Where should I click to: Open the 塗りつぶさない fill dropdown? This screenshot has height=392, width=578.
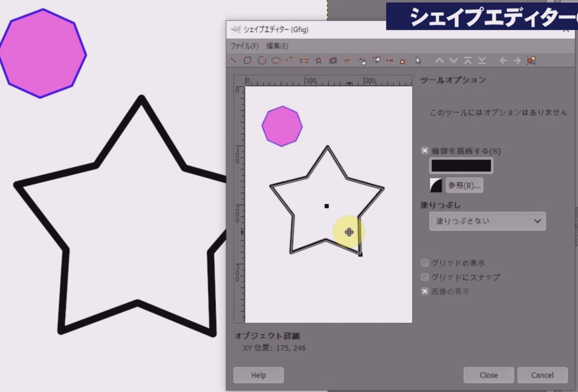[487, 221]
